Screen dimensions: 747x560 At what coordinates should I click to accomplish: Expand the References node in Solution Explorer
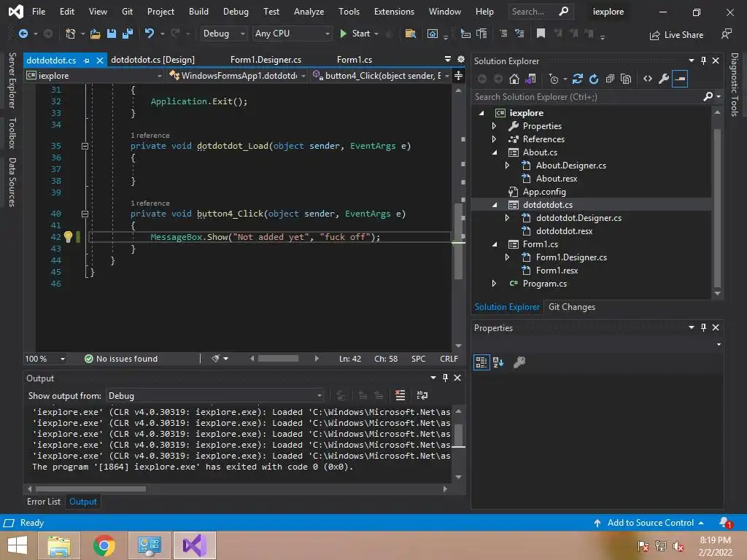coord(494,139)
